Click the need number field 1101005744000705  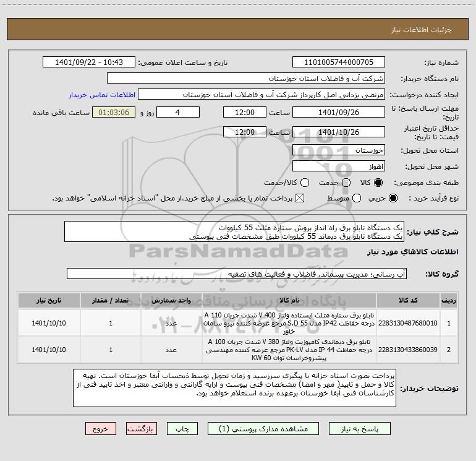(339, 62)
